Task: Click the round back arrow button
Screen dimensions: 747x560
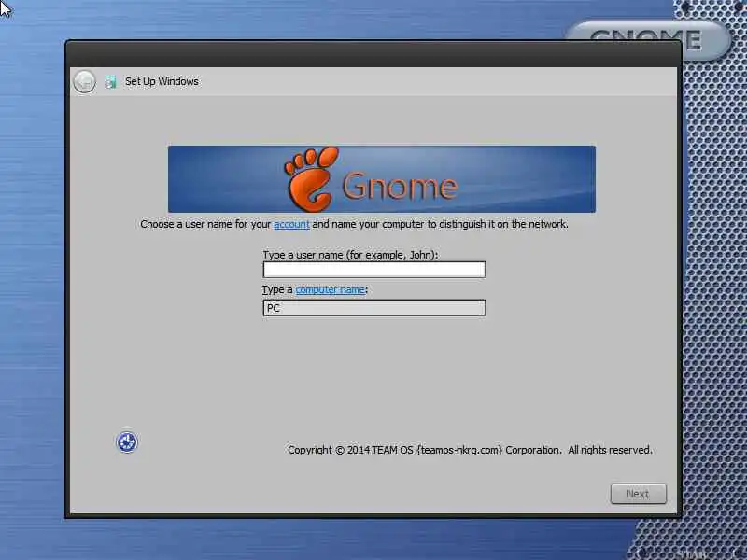Action: coord(84,81)
